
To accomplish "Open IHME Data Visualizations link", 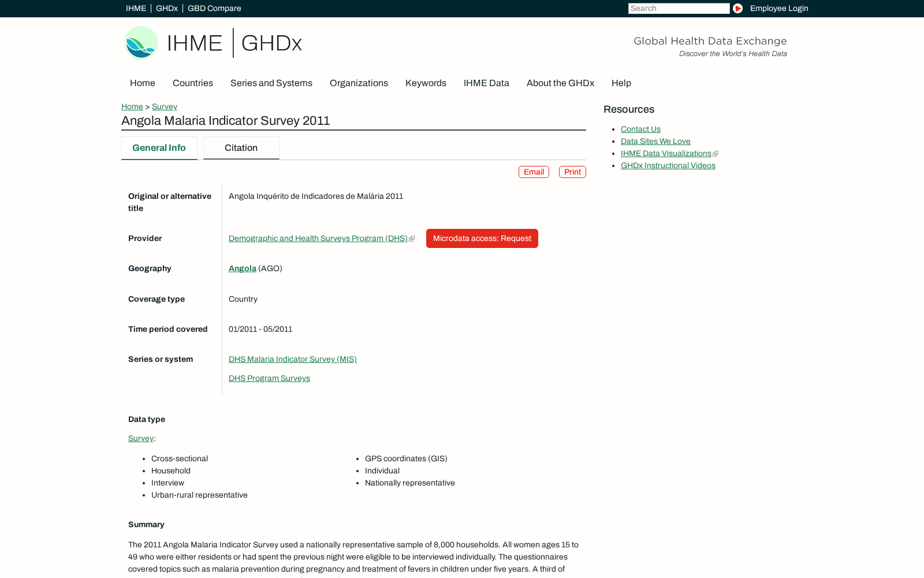I will click(x=666, y=154).
